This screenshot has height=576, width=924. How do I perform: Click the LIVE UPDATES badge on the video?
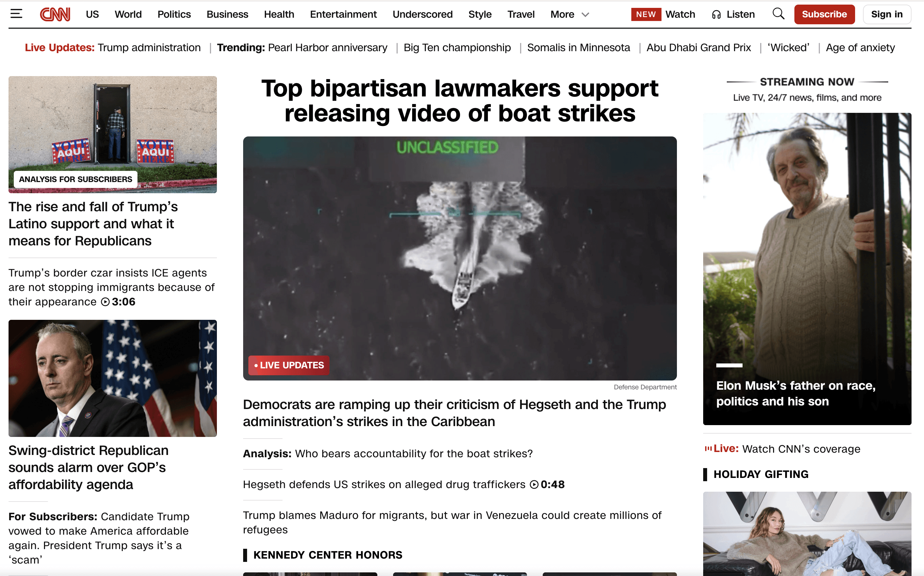(x=289, y=365)
